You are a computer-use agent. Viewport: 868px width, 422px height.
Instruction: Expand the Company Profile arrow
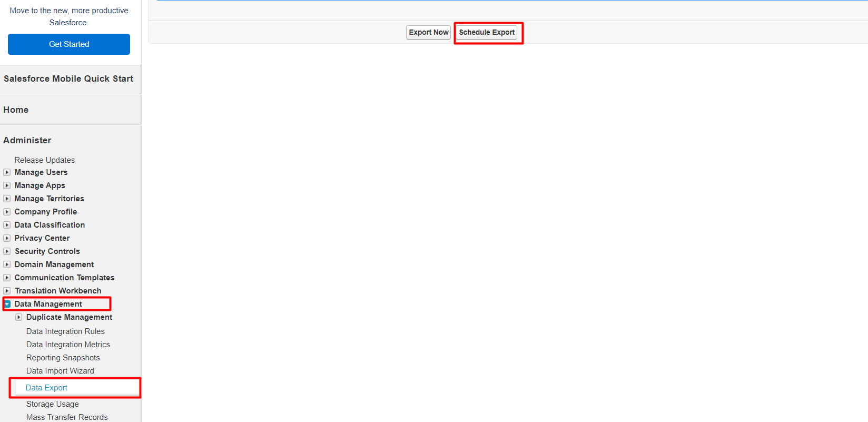tap(7, 212)
